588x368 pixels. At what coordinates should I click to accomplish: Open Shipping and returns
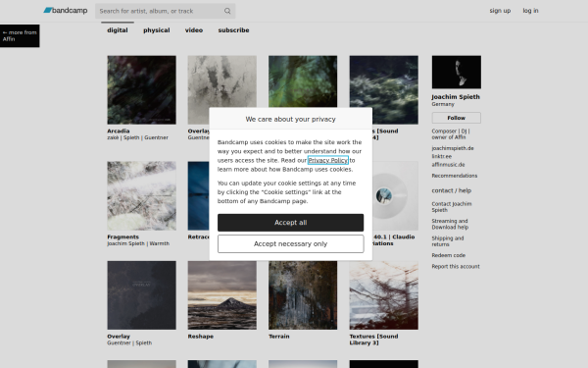tap(448, 241)
